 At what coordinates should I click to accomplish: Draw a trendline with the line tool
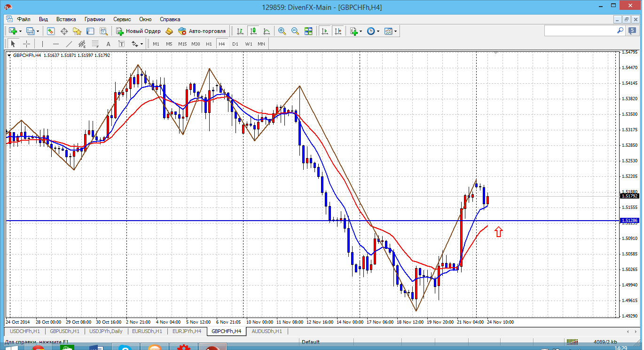[x=69, y=44]
